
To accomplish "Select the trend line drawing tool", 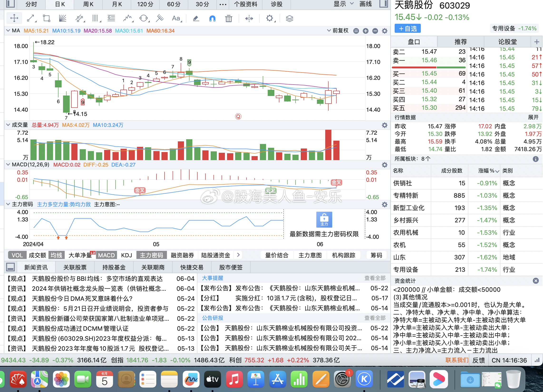I will tap(31, 18).
